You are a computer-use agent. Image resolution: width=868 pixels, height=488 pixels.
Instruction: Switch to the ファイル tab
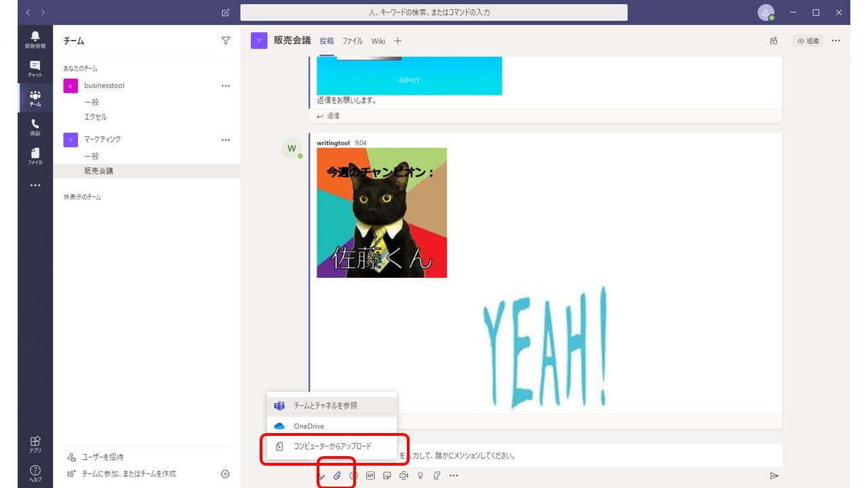pos(352,41)
